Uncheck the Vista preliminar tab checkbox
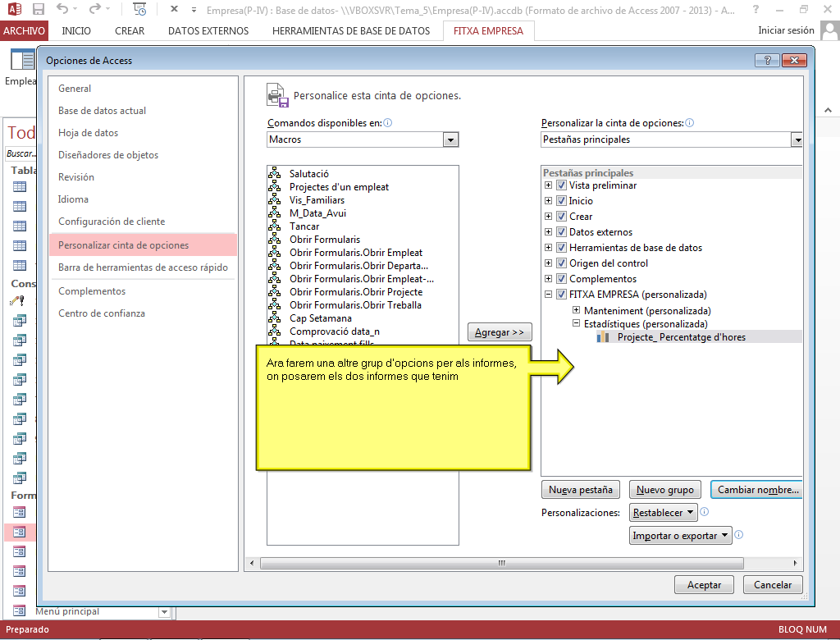840x640 pixels. point(561,185)
